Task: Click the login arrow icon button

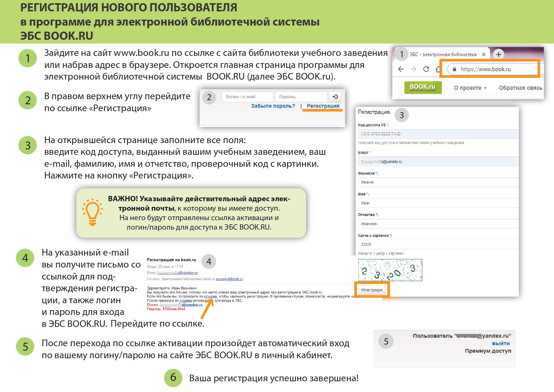Action: tap(335, 97)
